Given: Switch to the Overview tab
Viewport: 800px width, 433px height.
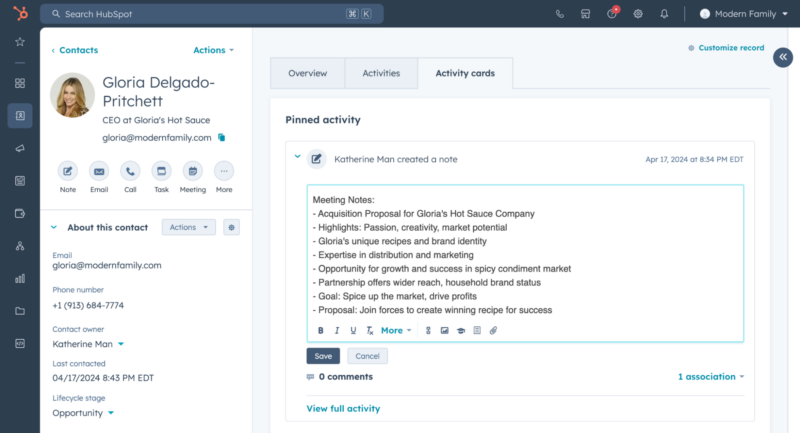Looking at the screenshot, I should 308,73.
